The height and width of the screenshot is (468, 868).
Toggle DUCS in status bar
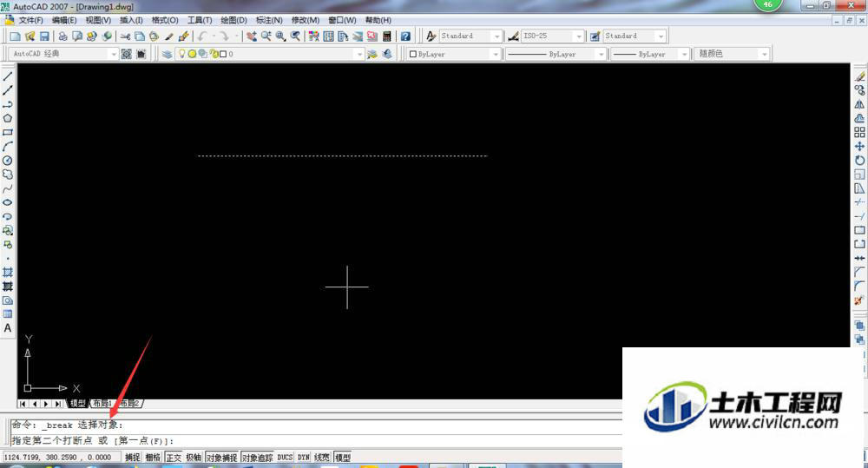click(285, 457)
